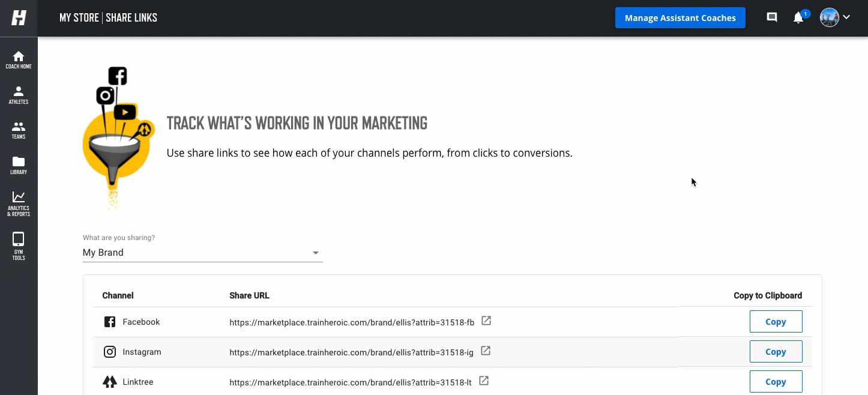
Task: Click the My Store header title
Action: pyautogui.click(x=79, y=18)
